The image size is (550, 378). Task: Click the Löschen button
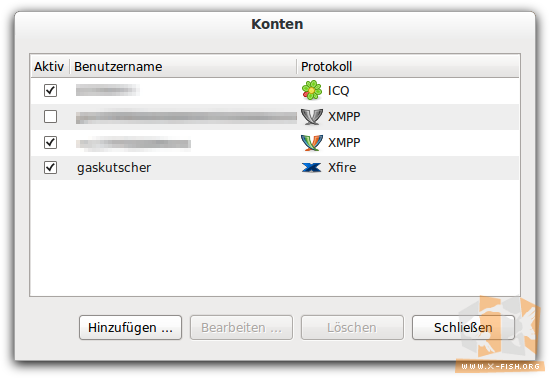click(352, 328)
